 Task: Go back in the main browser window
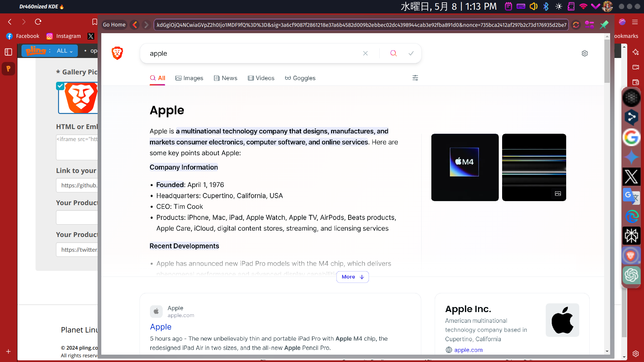pos(10,22)
